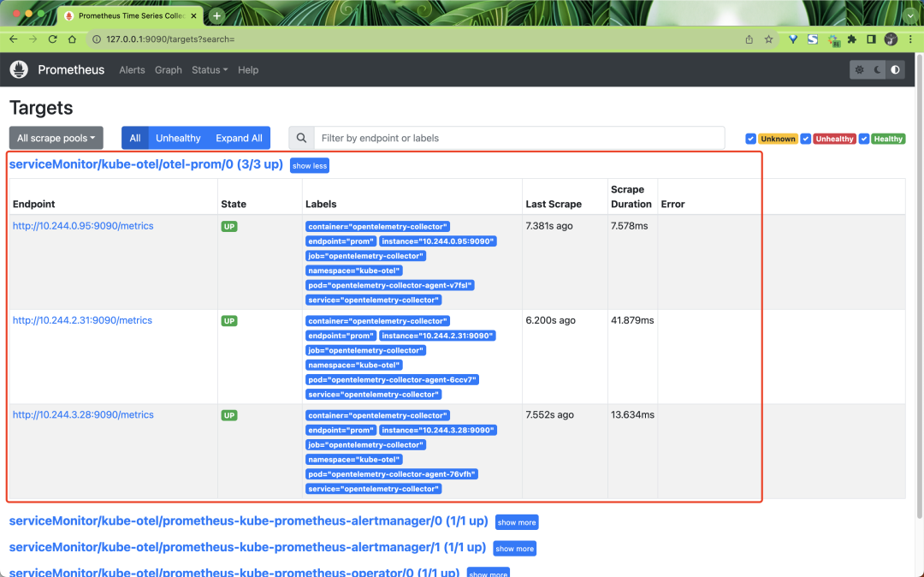Click the Targets page title
Screen dimensions: 924x577
click(x=41, y=108)
